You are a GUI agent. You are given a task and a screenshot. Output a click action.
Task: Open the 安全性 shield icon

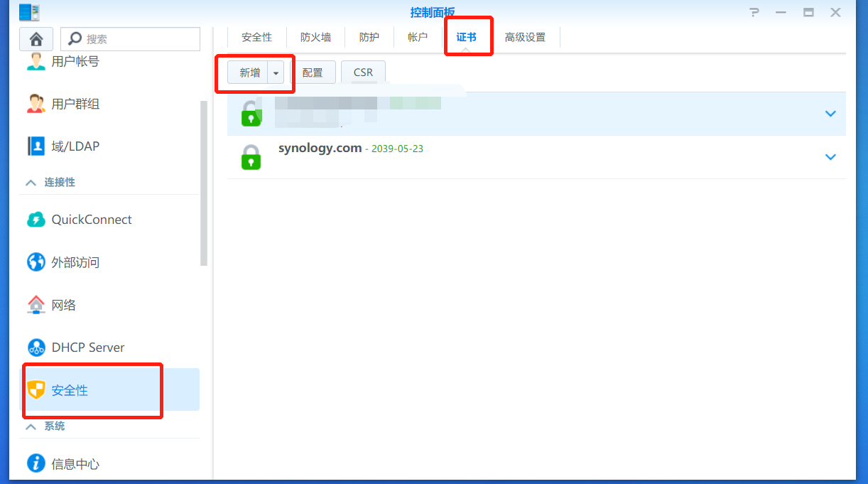click(36, 390)
